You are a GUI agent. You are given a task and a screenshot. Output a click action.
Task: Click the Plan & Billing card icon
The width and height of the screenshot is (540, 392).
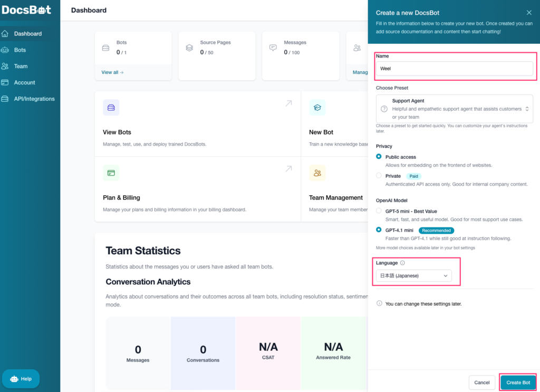[111, 173]
